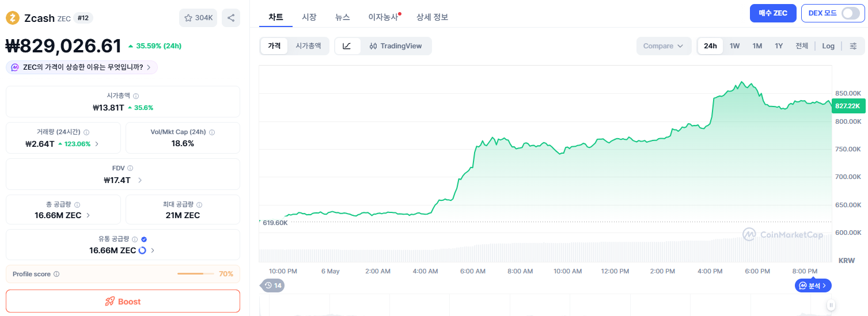868x316 pixels.
Task: Select the 전체 time range
Action: 802,46
